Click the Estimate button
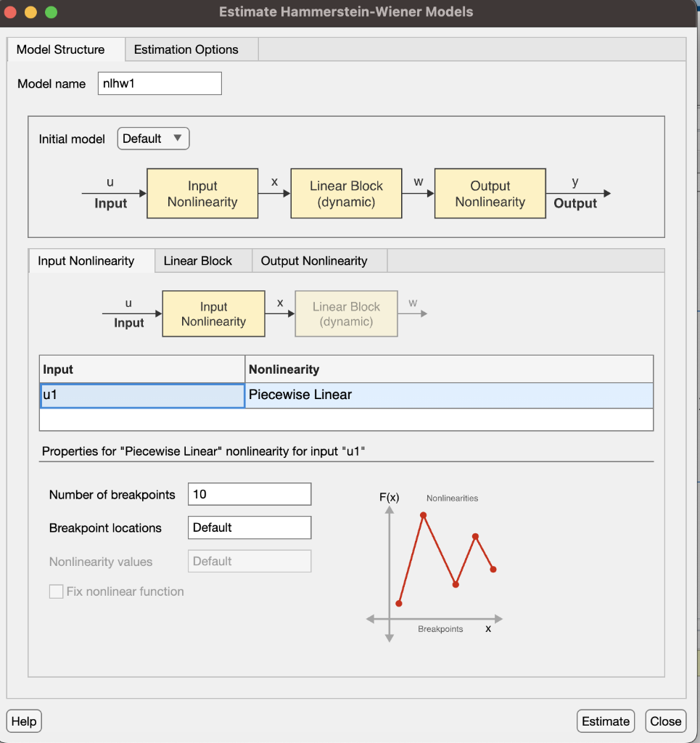The height and width of the screenshot is (743, 700). 605,721
